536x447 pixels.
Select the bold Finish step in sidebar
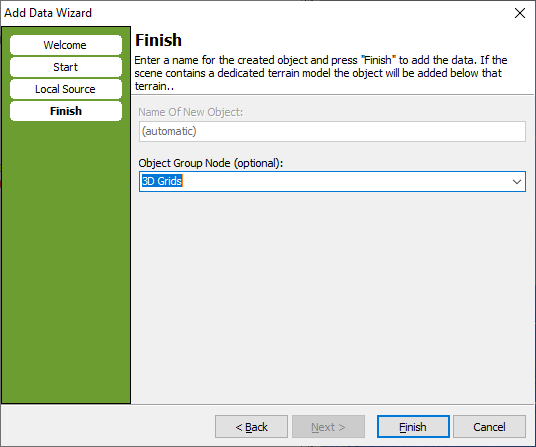tap(66, 111)
